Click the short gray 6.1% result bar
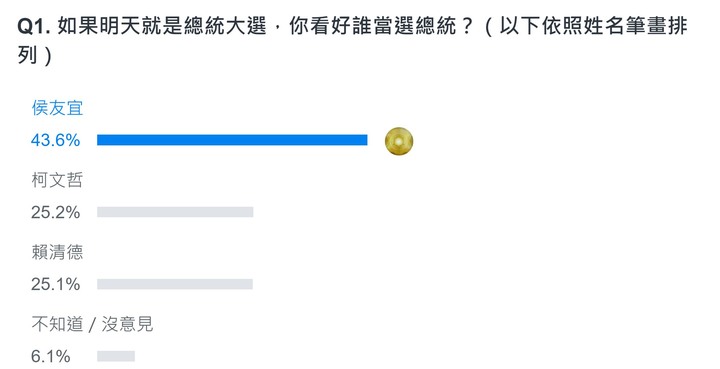 click(116, 356)
